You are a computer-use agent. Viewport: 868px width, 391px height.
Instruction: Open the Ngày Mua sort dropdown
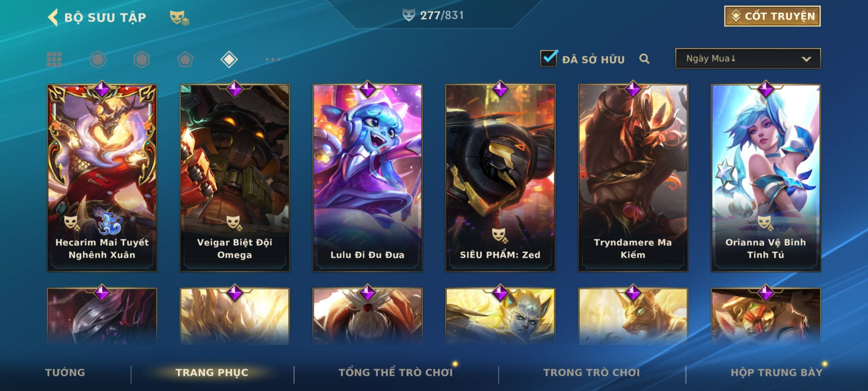(748, 58)
